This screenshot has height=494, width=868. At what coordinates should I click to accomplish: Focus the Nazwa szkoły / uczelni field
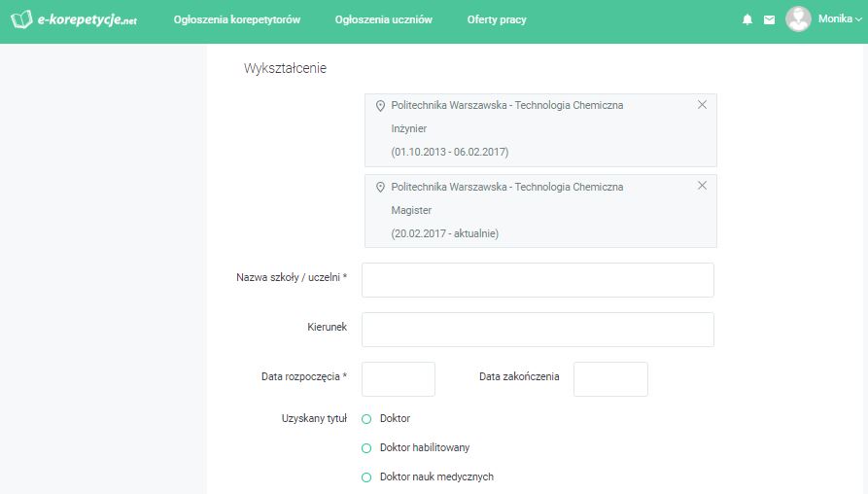click(x=538, y=279)
